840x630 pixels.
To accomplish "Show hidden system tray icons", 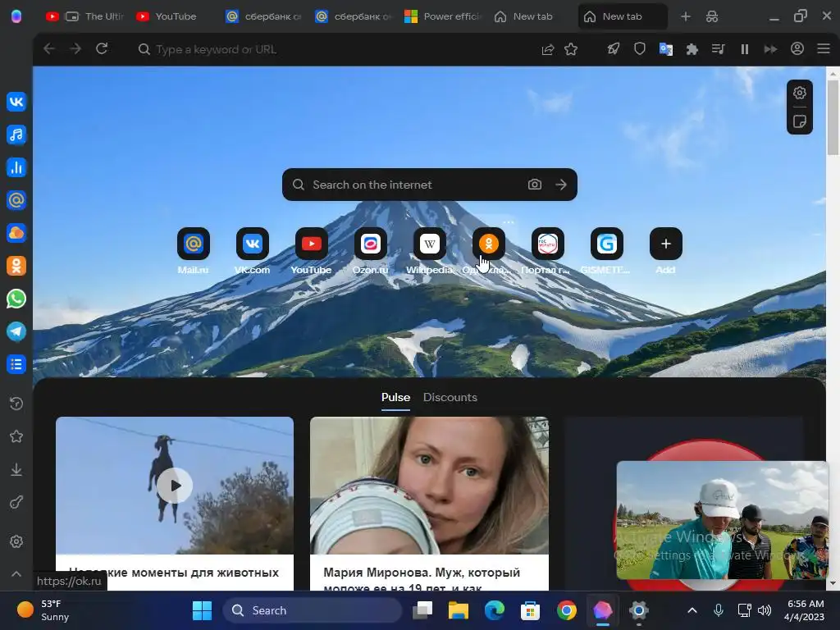I will (692, 610).
